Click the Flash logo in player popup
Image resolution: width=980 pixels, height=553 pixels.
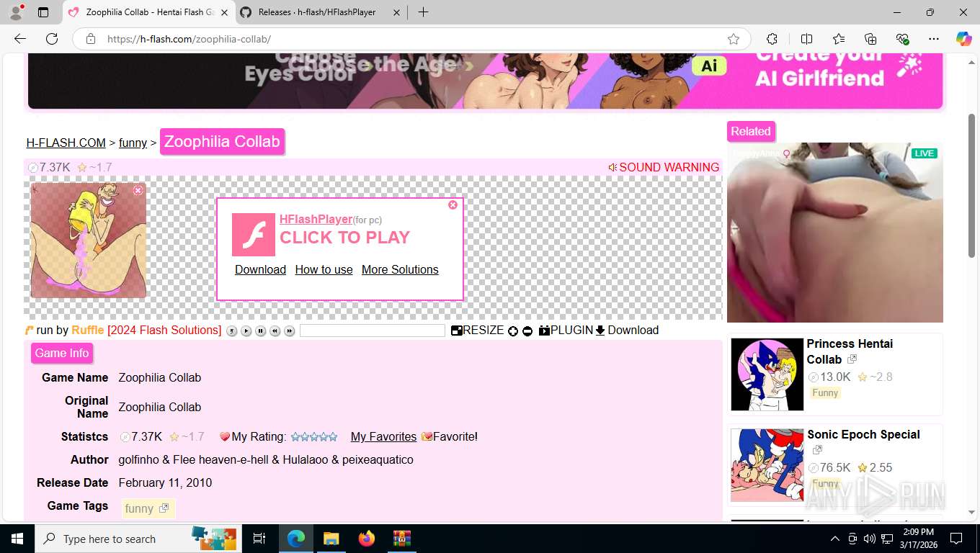coord(254,235)
